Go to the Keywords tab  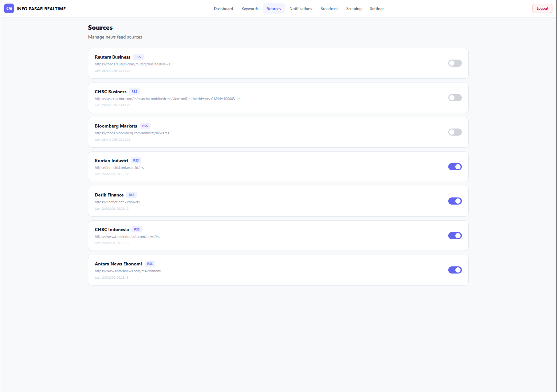coord(250,9)
